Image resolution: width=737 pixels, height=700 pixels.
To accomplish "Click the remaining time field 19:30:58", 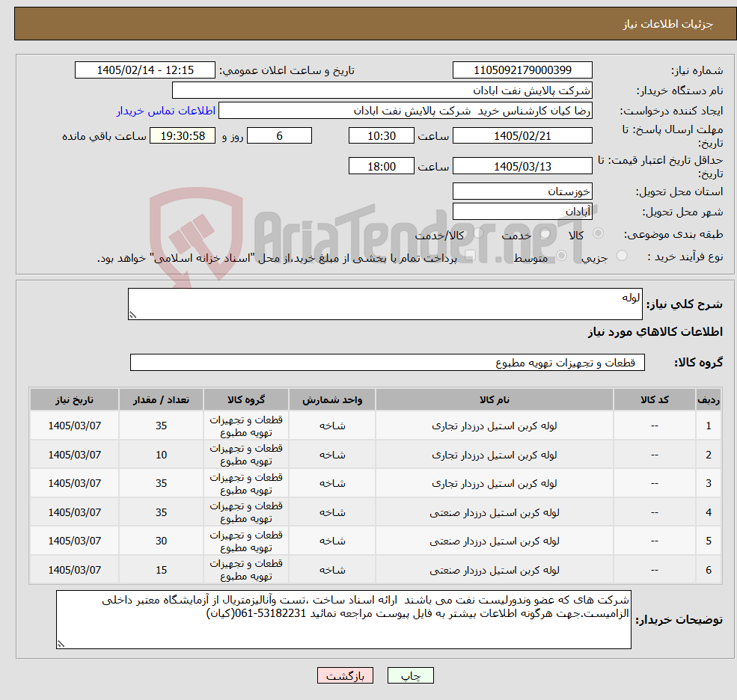I will coord(183,136).
